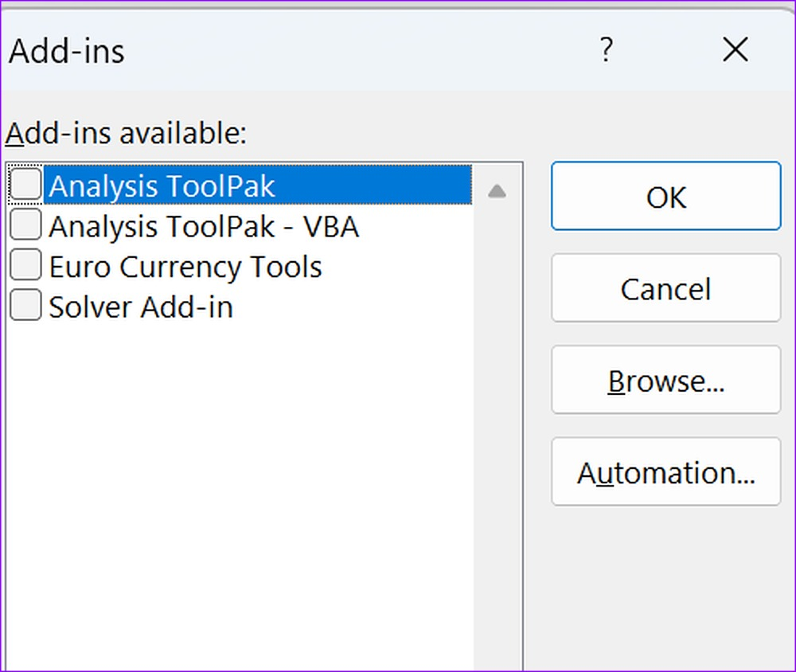Click the Add-ins dialog title text
Image resolution: width=796 pixels, height=672 pixels.
tap(67, 51)
